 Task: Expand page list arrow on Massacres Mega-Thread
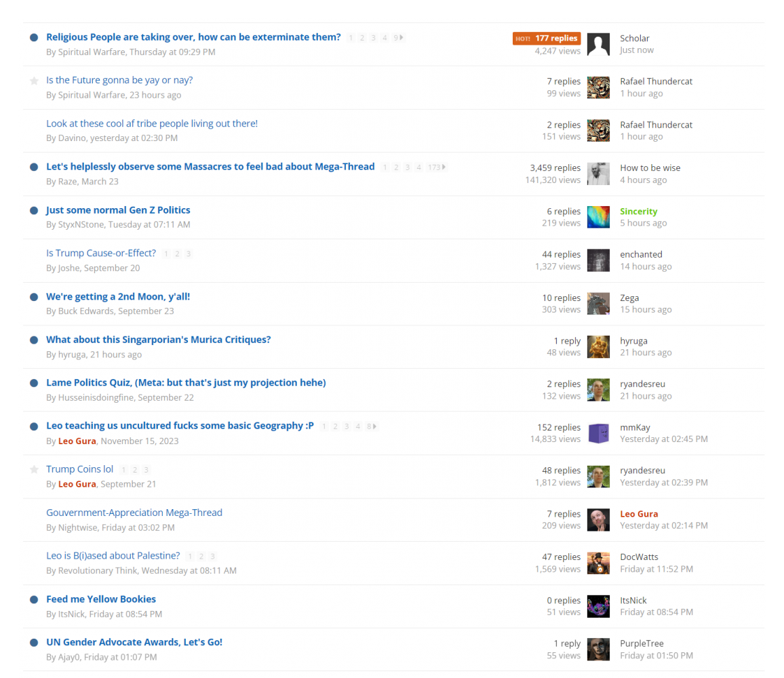(444, 167)
